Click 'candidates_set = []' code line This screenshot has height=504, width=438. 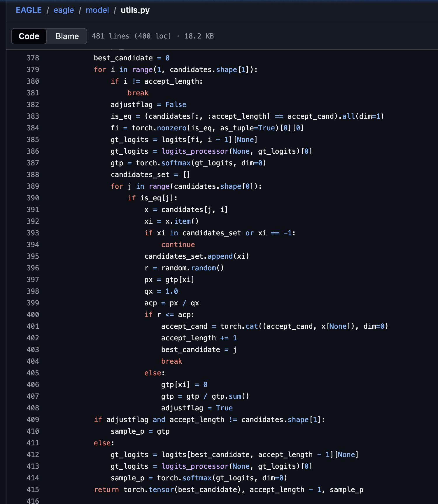pos(150,175)
